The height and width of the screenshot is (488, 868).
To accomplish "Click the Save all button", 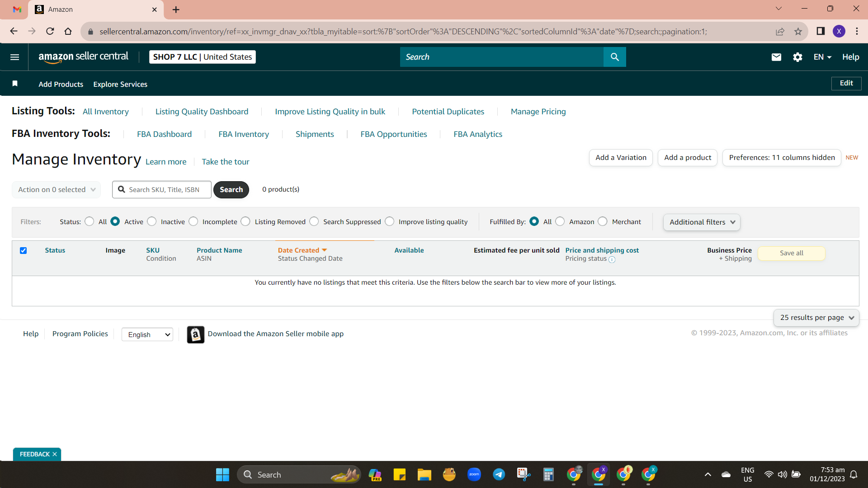I will (x=791, y=253).
